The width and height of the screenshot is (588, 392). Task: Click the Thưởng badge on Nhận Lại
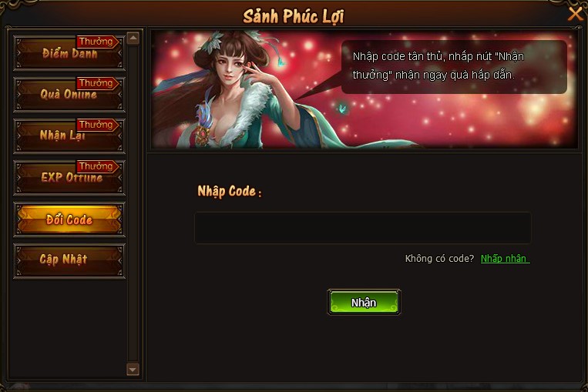[98, 125]
